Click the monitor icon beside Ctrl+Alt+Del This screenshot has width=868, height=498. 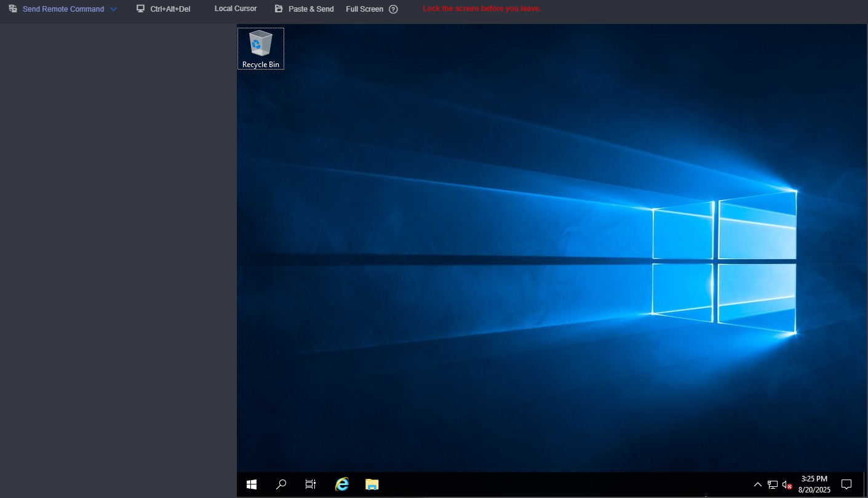pyautogui.click(x=140, y=9)
